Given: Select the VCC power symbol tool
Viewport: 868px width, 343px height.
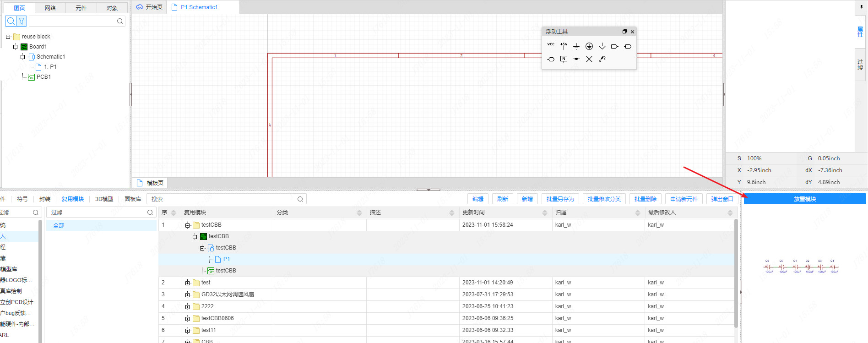Looking at the screenshot, I should (551, 46).
